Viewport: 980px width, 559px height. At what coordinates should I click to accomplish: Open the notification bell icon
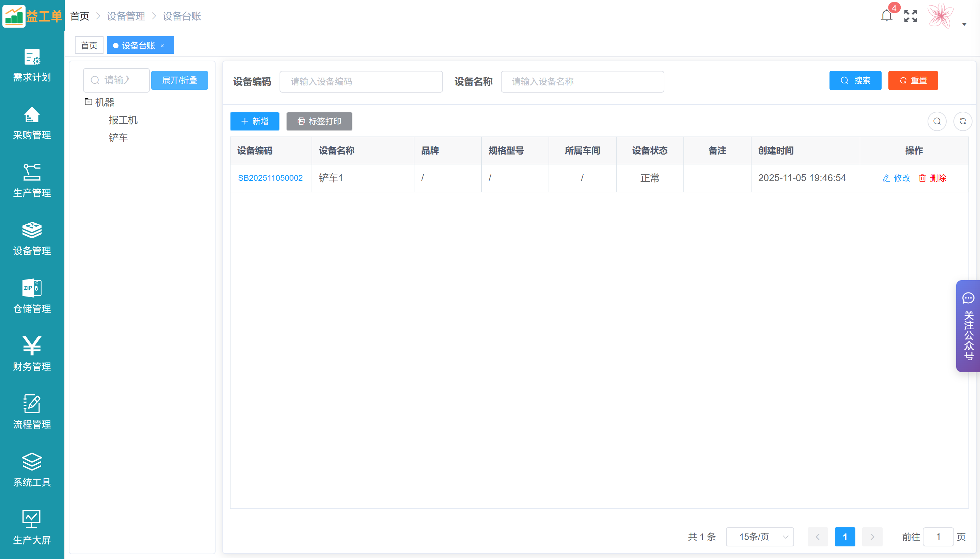(x=886, y=16)
